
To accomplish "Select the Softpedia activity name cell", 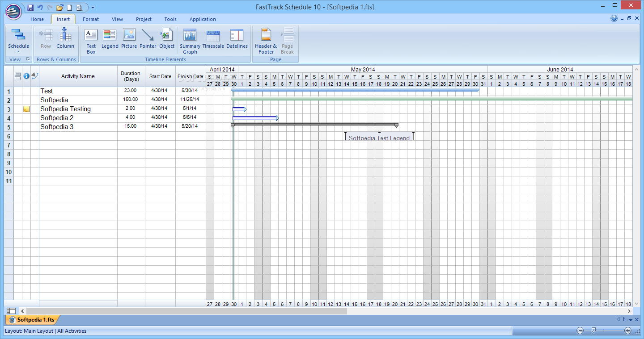I will (x=78, y=100).
